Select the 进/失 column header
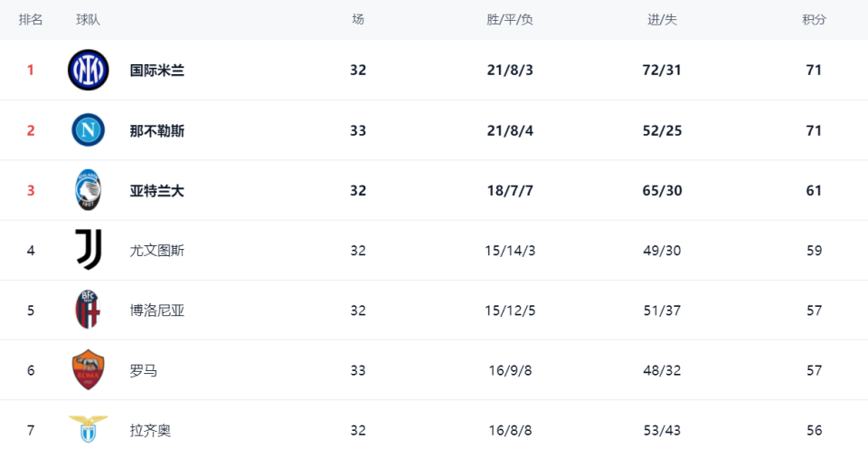 662,20
